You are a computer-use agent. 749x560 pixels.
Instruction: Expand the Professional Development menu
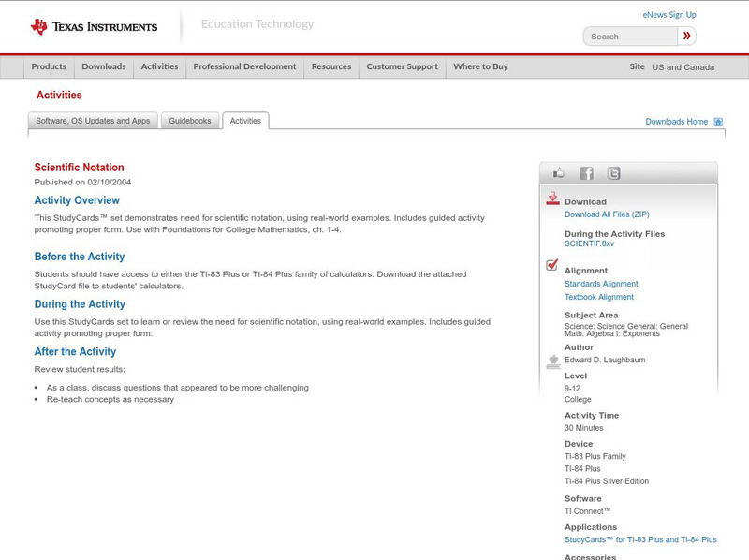pos(244,66)
